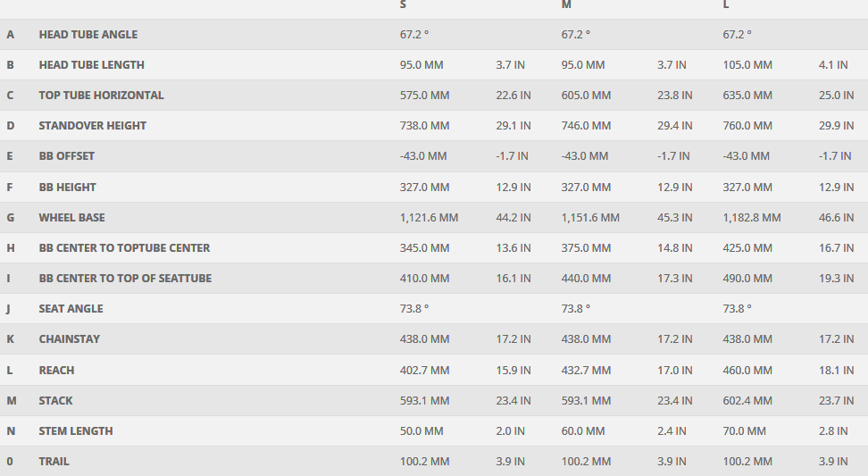The width and height of the screenshot is (868, 476).
Task: Select BB CENTER TO TOP OF SEATTUBE label
Action: pos(125,279)
